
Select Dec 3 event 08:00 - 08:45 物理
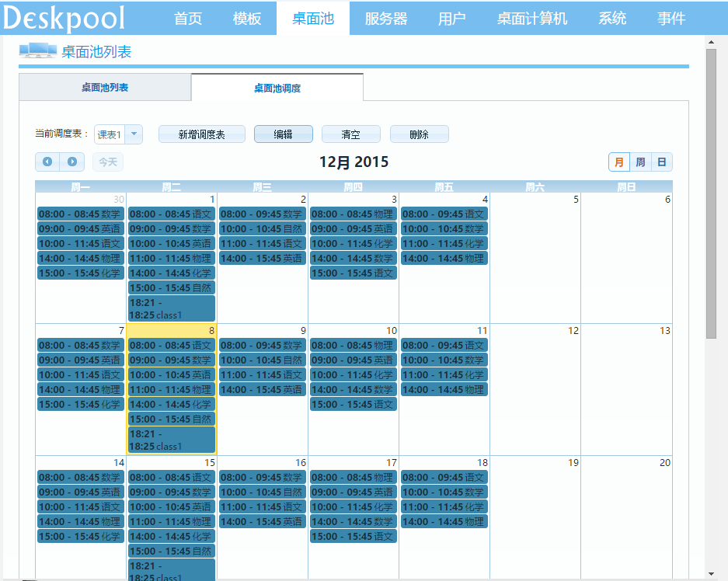point(354,214)
